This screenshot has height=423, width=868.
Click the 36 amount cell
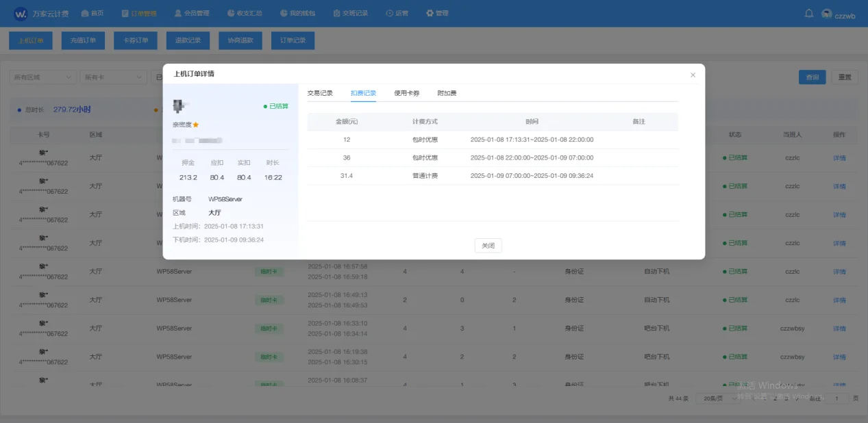[347, 158]
